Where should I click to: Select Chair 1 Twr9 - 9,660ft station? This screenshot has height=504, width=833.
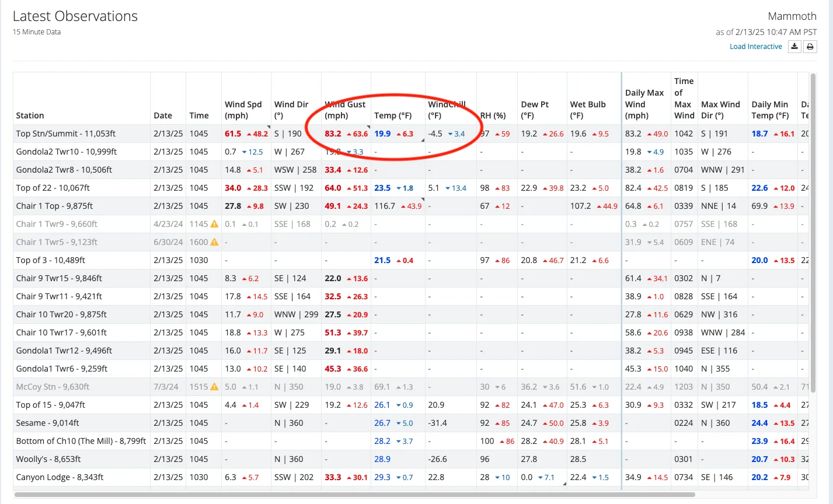point(57,224)
